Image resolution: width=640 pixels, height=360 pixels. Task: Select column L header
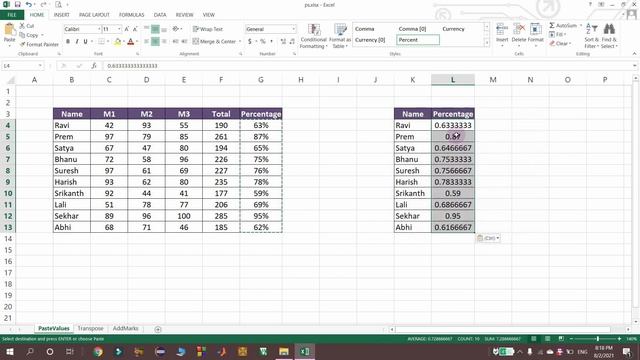click(x=453, y=80)
